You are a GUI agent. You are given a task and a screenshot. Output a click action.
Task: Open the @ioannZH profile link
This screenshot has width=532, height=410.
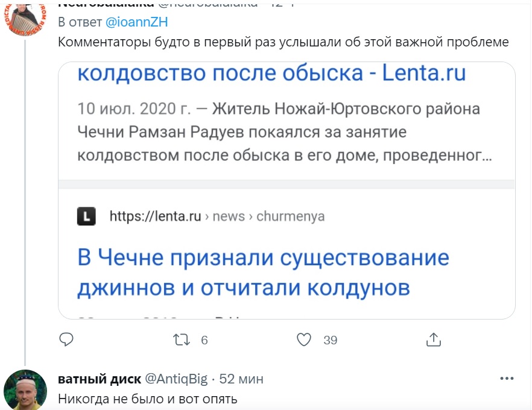[136, 22]
